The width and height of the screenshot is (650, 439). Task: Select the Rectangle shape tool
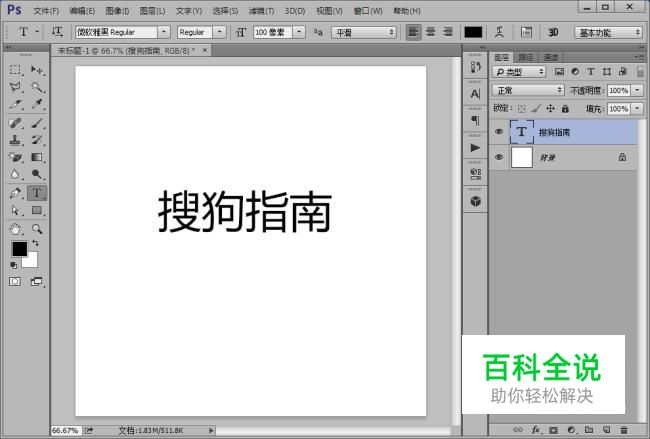37,211
